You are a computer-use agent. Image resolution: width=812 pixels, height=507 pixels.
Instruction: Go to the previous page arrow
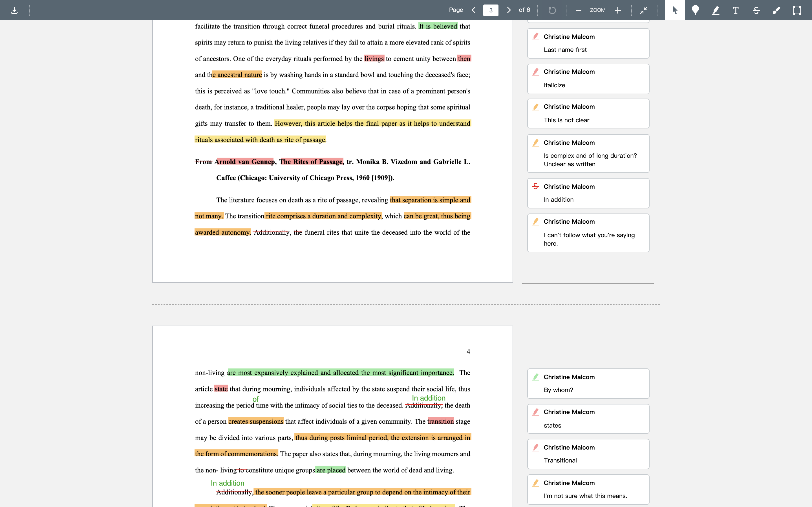click(x=473, y=10)
